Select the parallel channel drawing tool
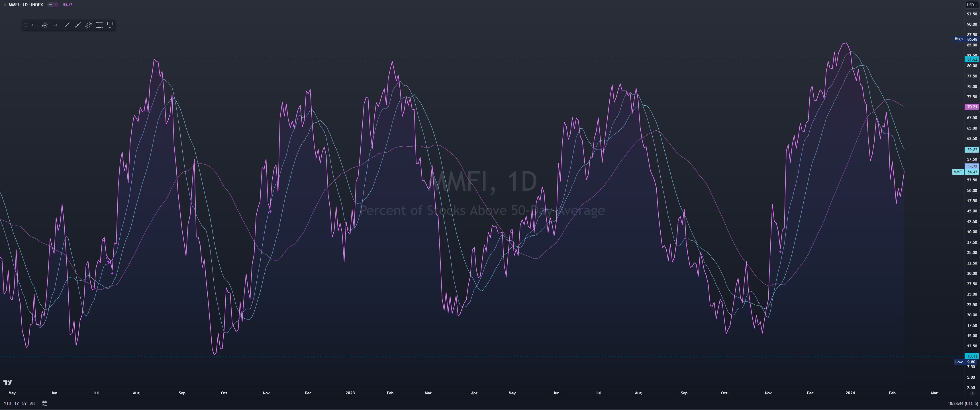The image size is (980, 410). pyautogui.click(x=88, y=25)
